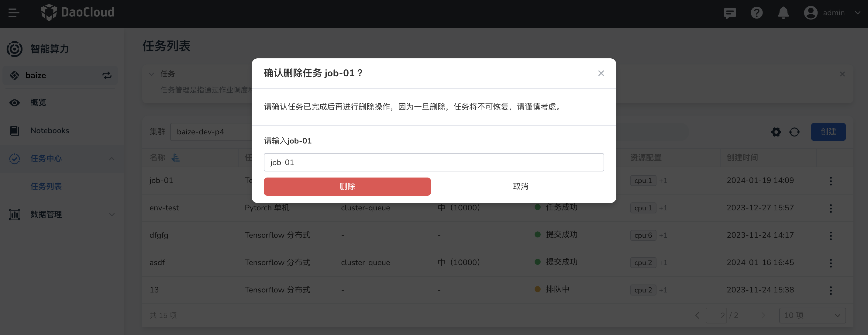Open the 10 项 page size dropdown
Viewport: 868px width, 335px height.
[x=812, y=316]
